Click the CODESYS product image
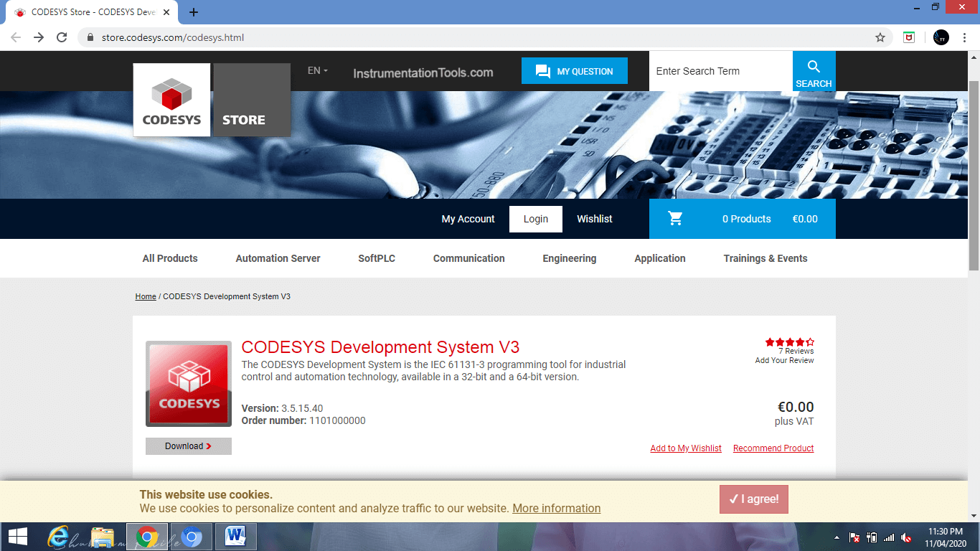Image resolution: width=980 pixels, height=551 pixels. click(x=189, y=385)
